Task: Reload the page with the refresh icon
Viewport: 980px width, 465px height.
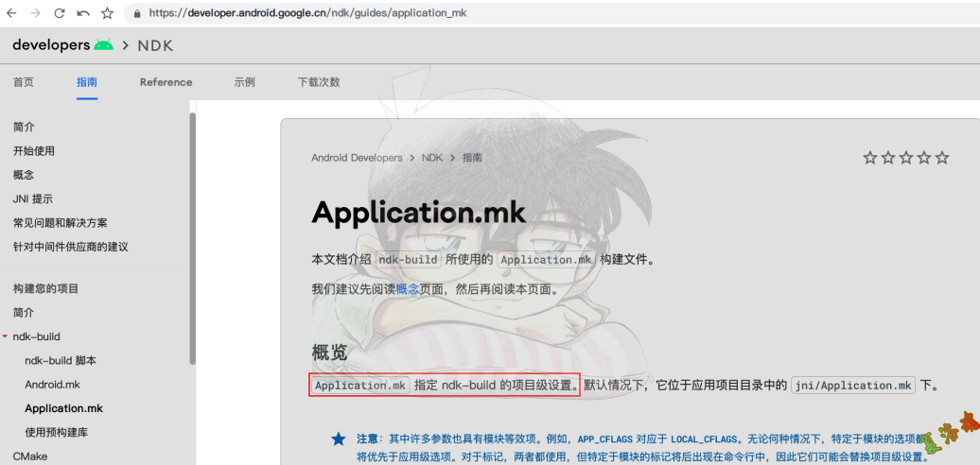Action: [60, 13]
